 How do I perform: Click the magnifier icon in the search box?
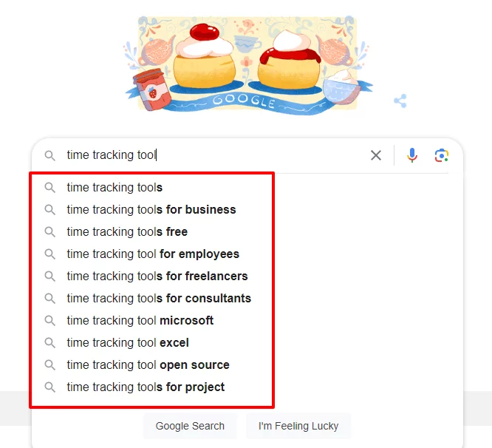pos(50,155)
